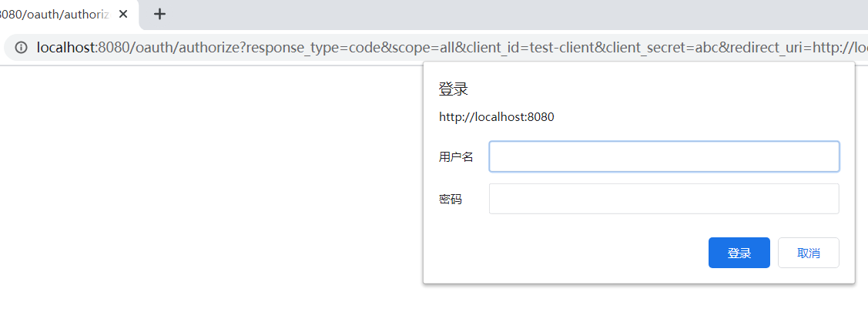Screen dimensions: 868x319
Task: Focus the 密码 password input field
Action: [664, 198]
